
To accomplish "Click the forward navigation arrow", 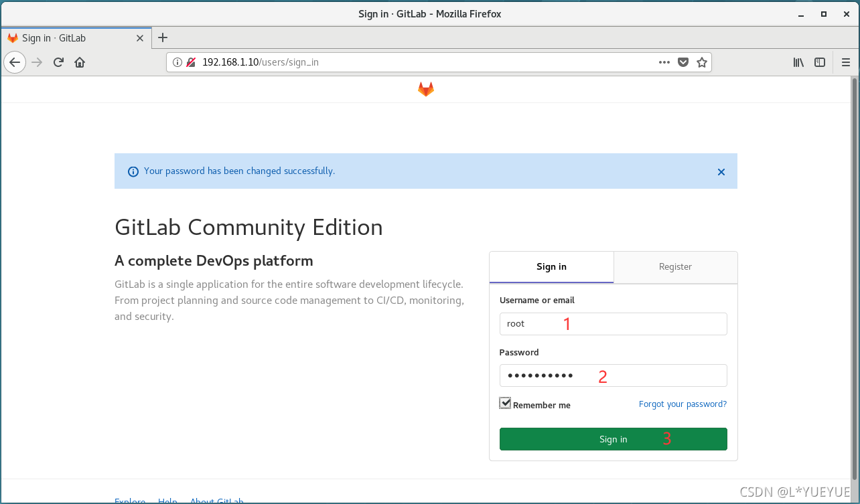I will 37,62.
